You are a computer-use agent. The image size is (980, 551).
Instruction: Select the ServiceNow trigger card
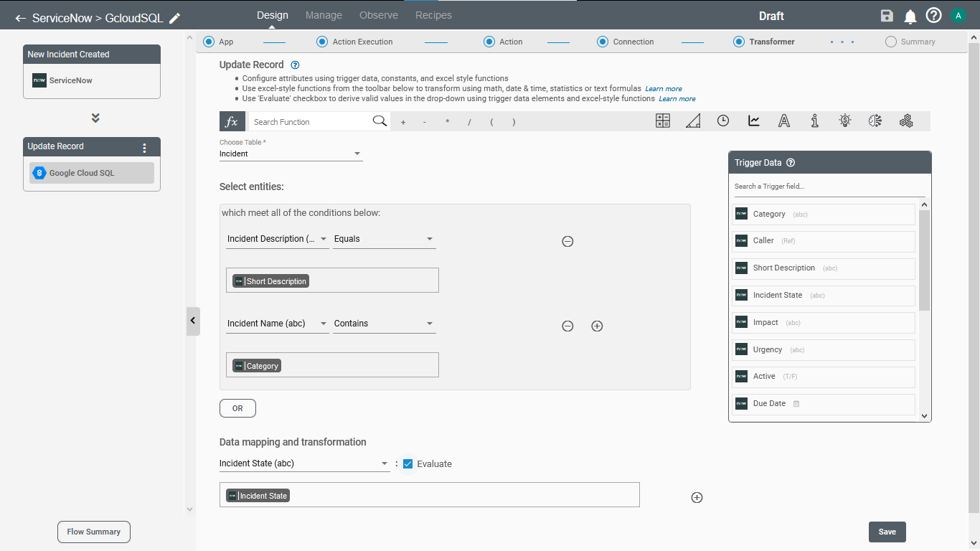92,80
